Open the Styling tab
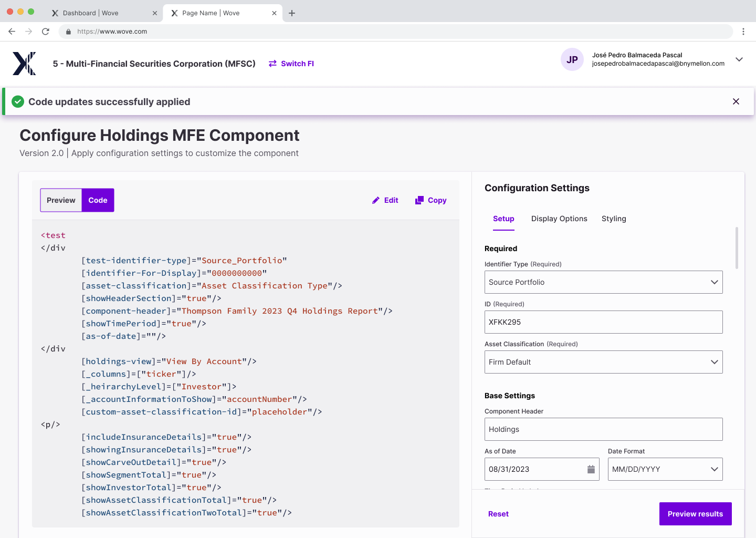 (x=614, y=219)
